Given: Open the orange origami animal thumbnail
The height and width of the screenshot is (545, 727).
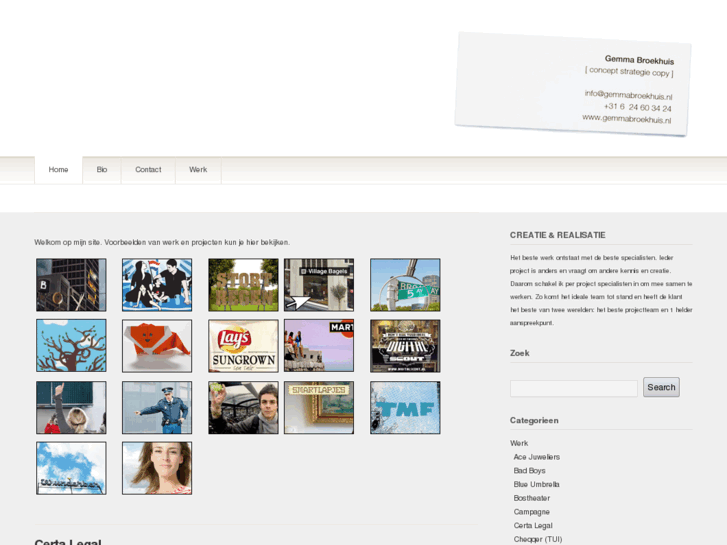Looking at the screenshot, I should [x=157, y=346].
